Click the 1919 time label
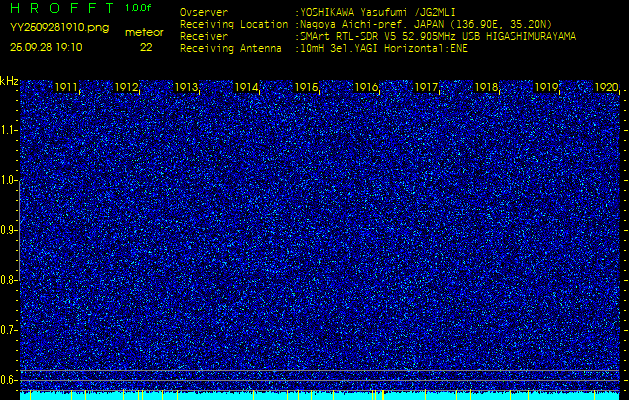 pos(546,87)
